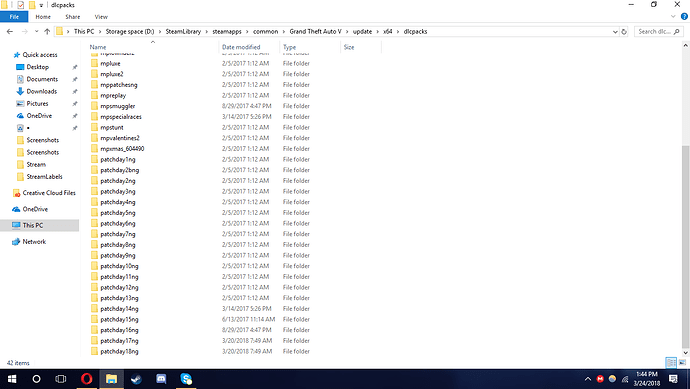Open the Share ribbon tab
Image resolution: width=690 pixels, height=389 pixels.
pyautogui.click(x=73, y=17)
